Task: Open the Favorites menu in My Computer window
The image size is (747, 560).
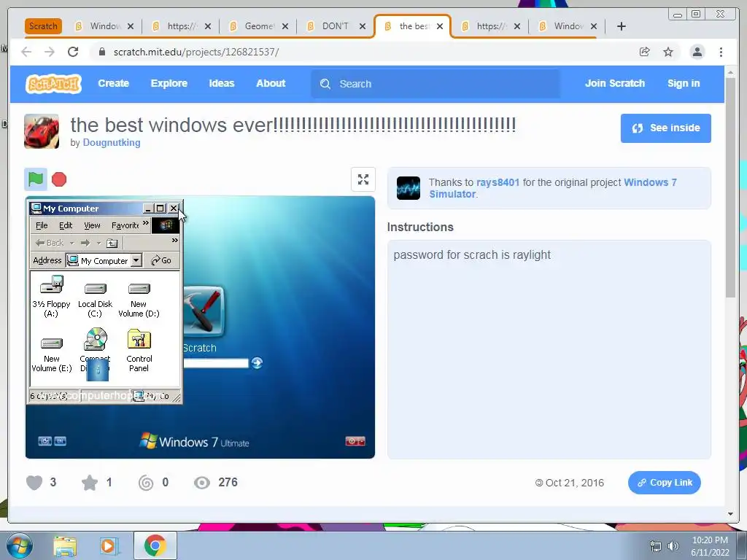Action: click(x=125, y=225)
